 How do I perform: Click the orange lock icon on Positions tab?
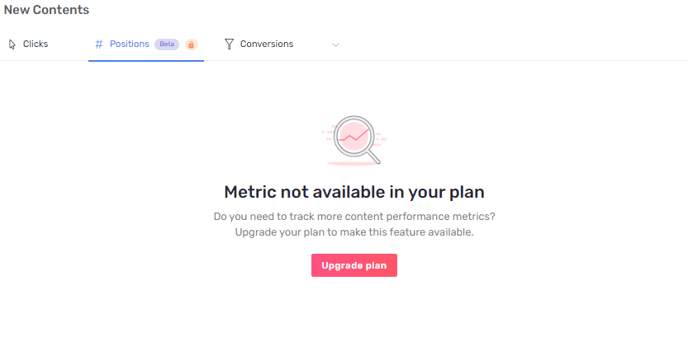[x=191, y=44]
